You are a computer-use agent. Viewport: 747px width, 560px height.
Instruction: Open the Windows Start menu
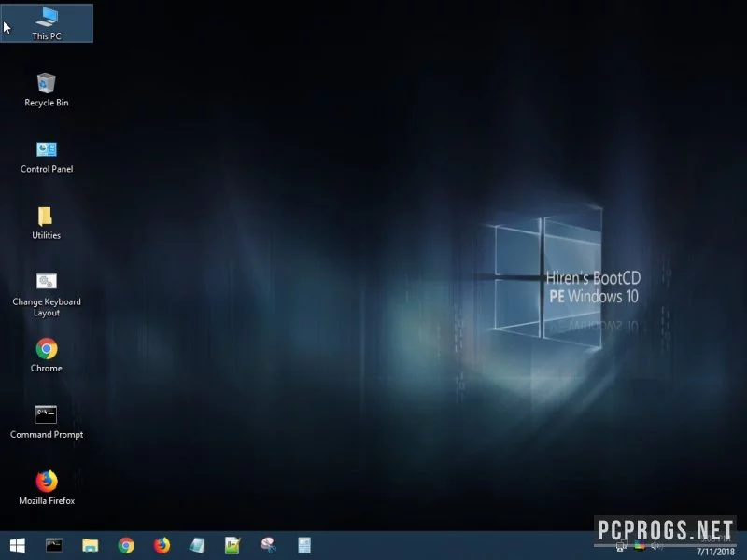18,545
